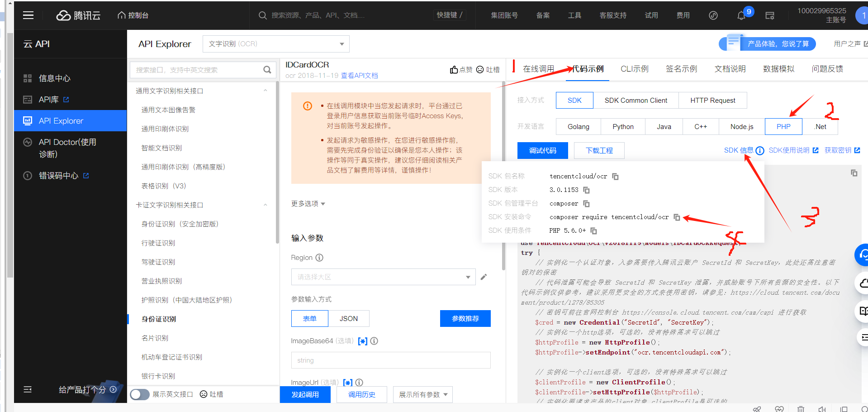868x412 pixels.
Task: Click the 下载工程 button
Action: (599, 151)
